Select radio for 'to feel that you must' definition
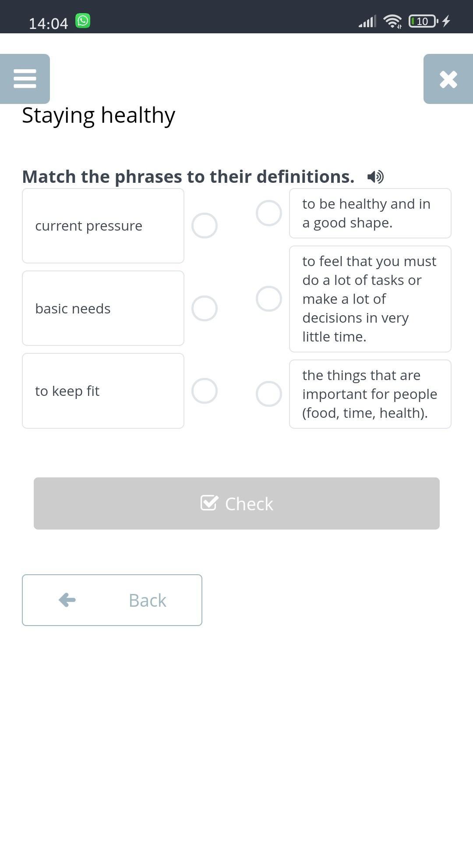The height and width of the screenshot is (868, 473). (269, 299)
